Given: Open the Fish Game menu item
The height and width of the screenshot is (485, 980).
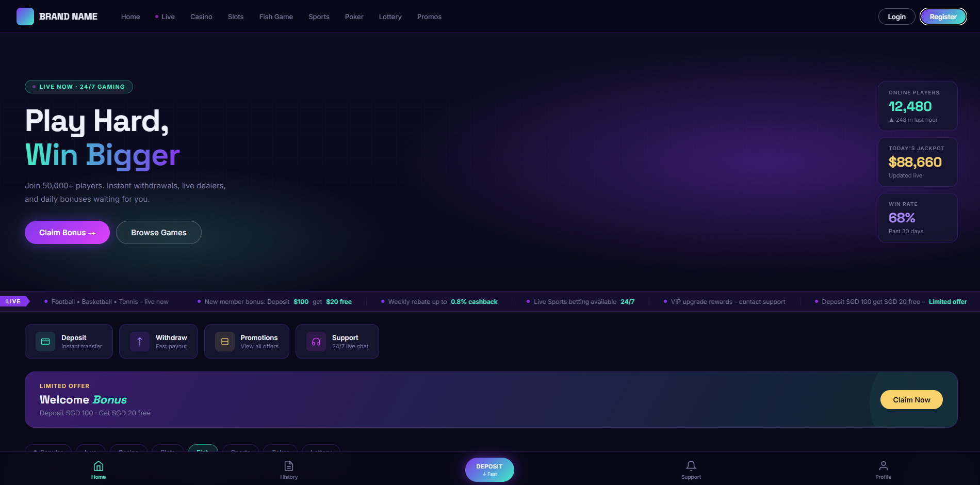Looking at the screenshot, I should (x=276, y=17).
